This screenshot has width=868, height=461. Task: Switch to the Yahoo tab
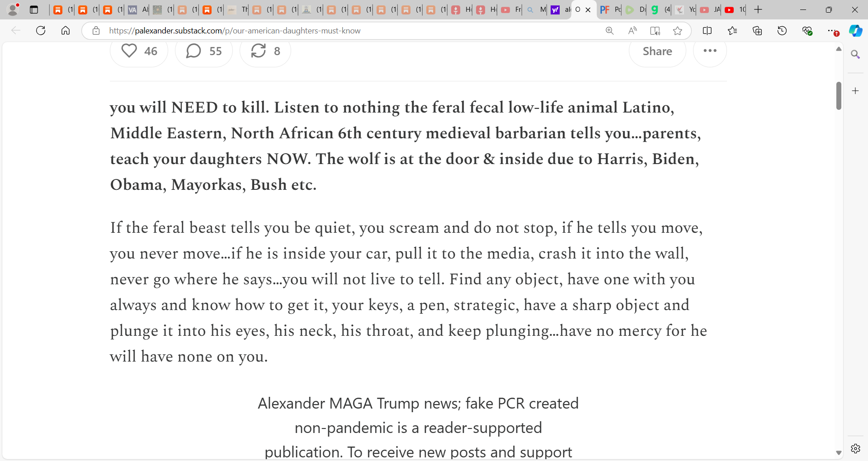point(560,9)
